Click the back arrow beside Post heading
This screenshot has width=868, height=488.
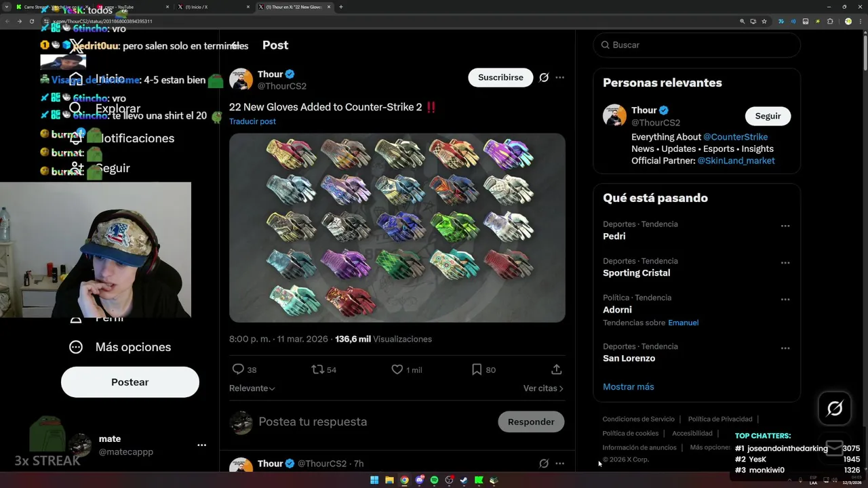pyautogui.click(x=235, y=45)
